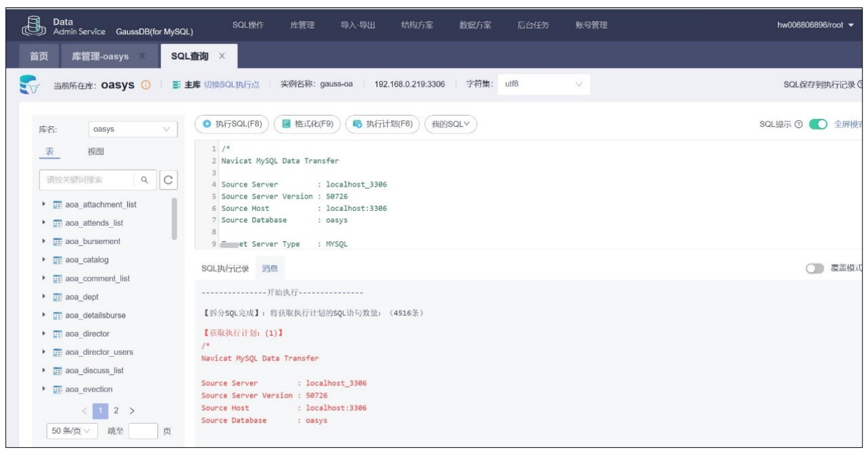Switch to the 库管理-oasys tab
This screenshot has width=868, height=452.
(x=100, y=56)
